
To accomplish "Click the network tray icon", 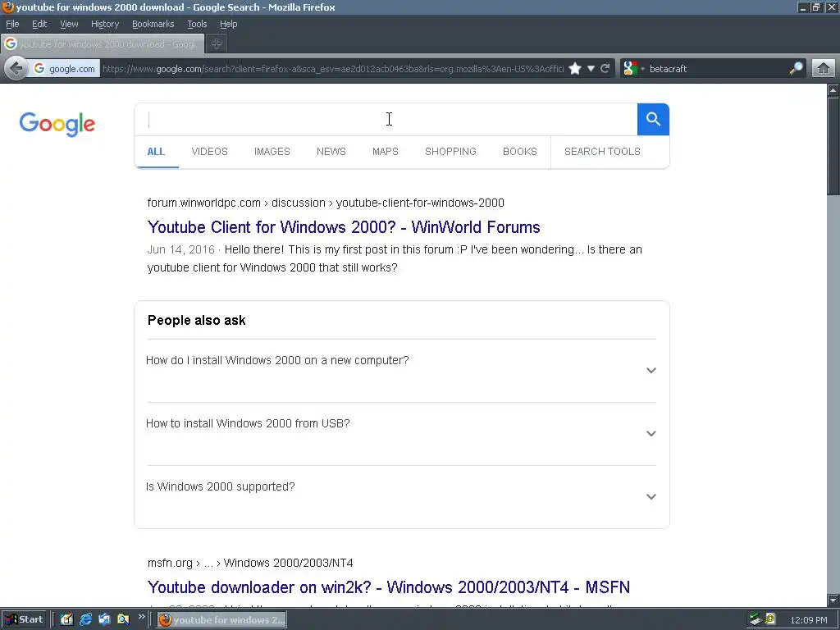I will tap(756, 619).
